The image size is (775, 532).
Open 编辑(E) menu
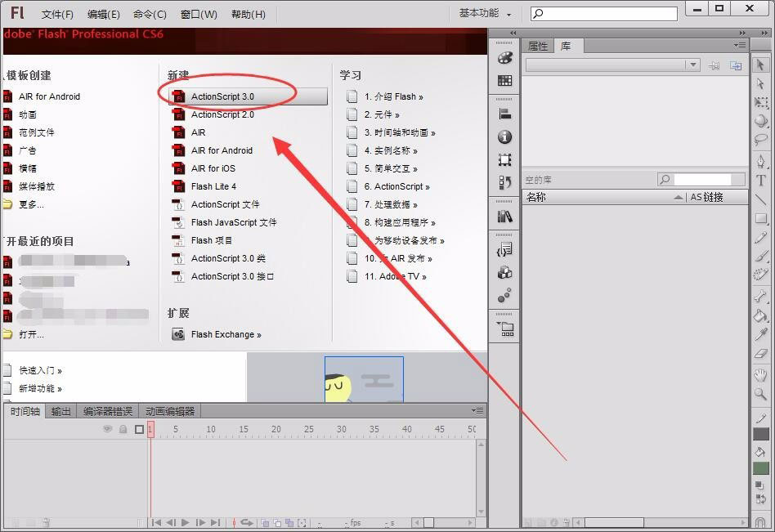pos(103,15)
